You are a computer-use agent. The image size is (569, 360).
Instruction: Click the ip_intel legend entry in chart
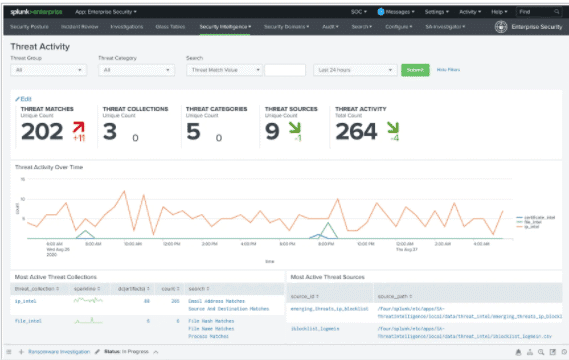[528, 226]
